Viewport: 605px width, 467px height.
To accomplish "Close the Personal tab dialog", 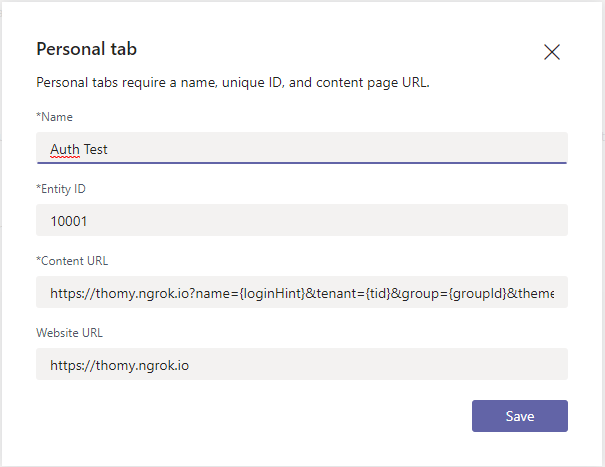I will tap(552, 52).
